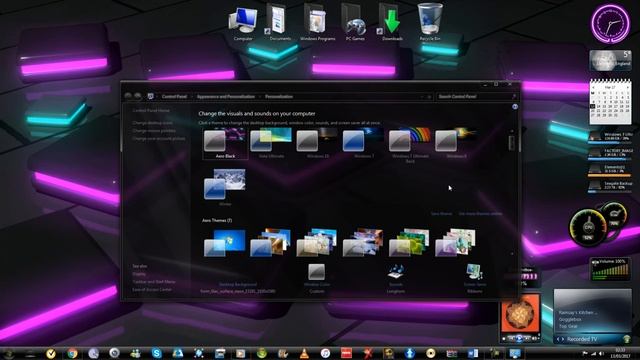Click the Seagate Backup drive meter gadget
Viewport: 640px width, 360px height.
click(611, 187)
